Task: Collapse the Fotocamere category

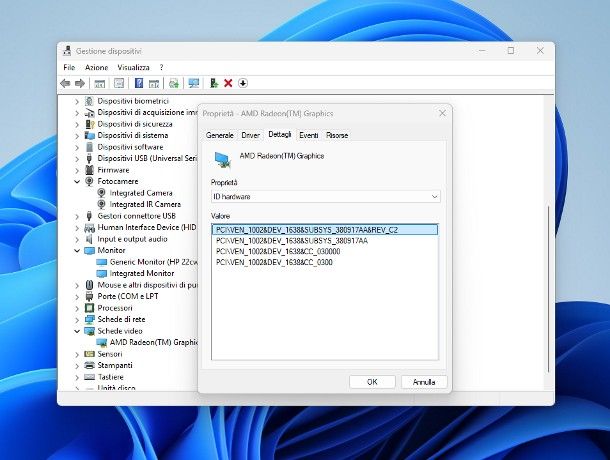Action: click(x=78, y=182)
